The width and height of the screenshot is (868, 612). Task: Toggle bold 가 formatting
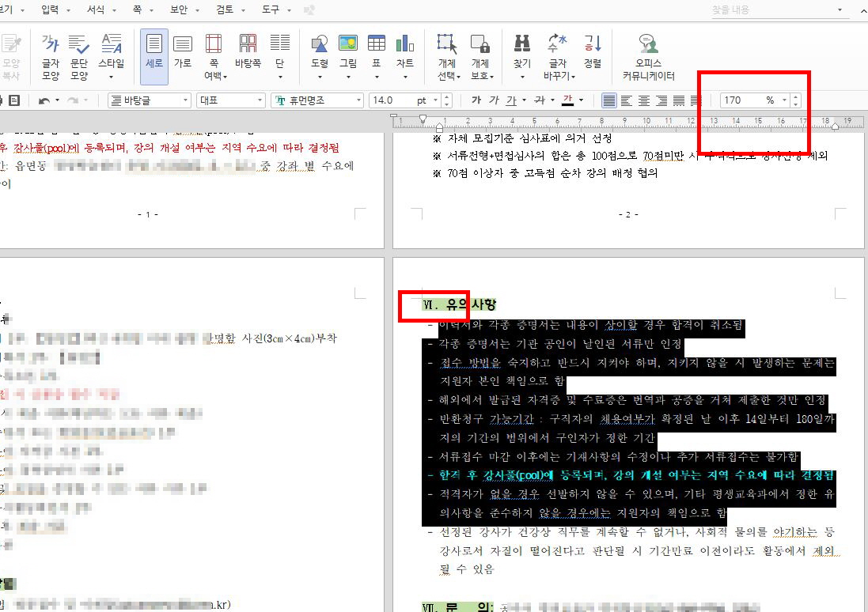point(476,100)
